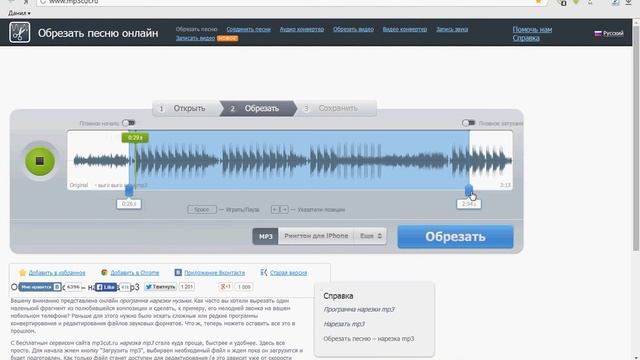Expand the Еще formats dropdown
This screenshot has width=640, height=360.
(x=370, y=236)
